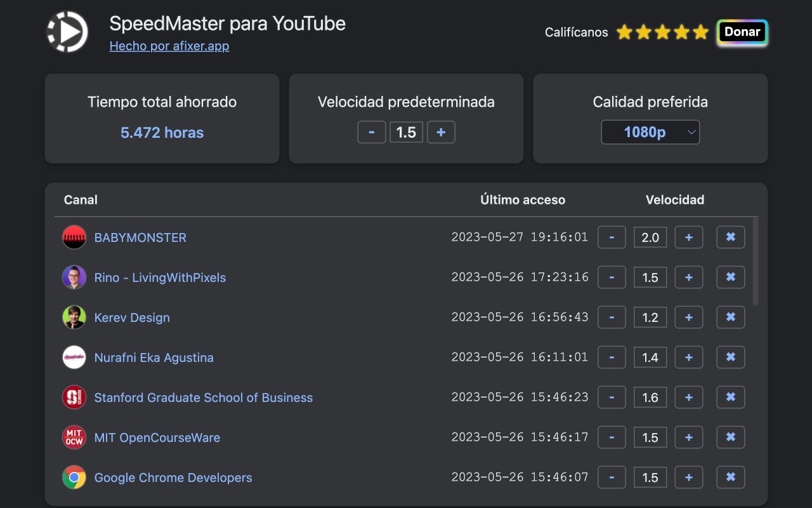
Task: Open the Kerev Design channel link
Action: coord(132,317)
